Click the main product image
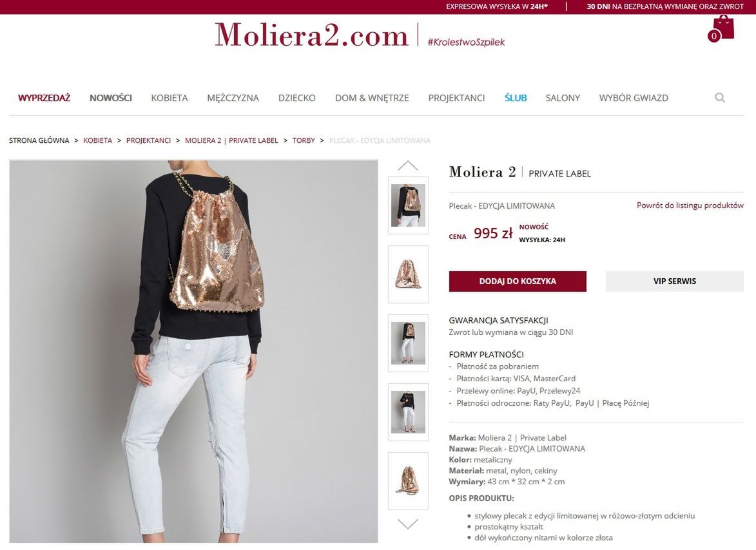The height and width of the screenshot is (550, 756). pos(193,352)
